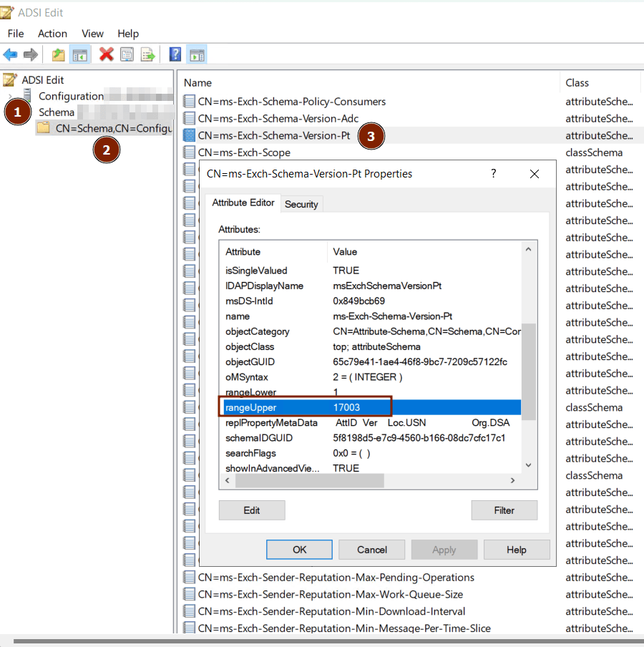Select the ADSI Edit root node
This screenshot has width=644, height=647.
pos(43,80)
